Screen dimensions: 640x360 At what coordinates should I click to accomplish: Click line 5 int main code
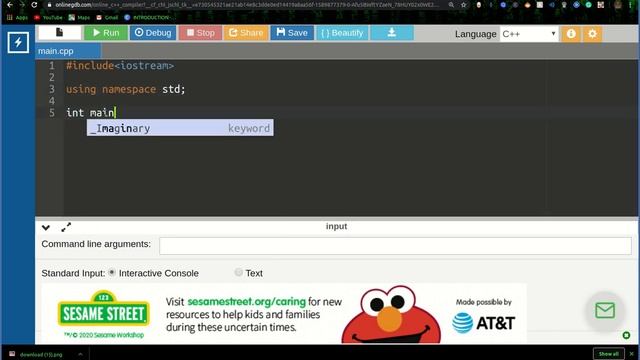[91, 113]
